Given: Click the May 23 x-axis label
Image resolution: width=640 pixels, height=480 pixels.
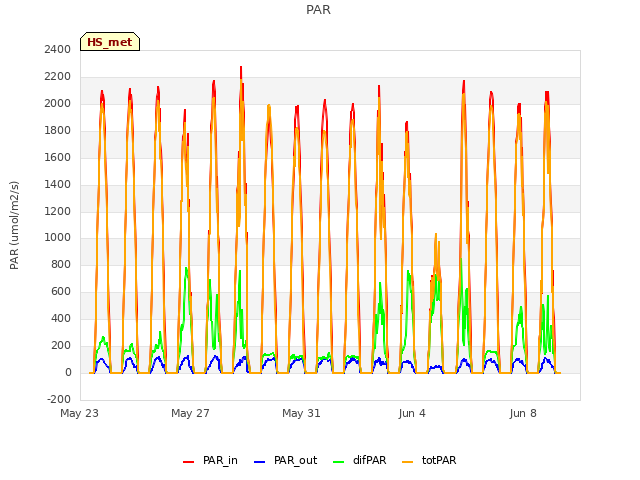Looking at the screenshot, I should [x=80, y=413].
